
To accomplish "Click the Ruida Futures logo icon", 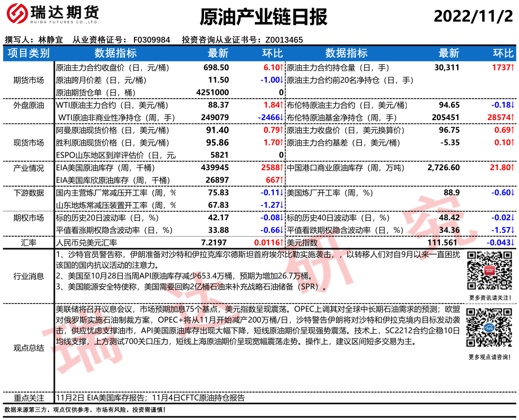I will pos(19,16).
